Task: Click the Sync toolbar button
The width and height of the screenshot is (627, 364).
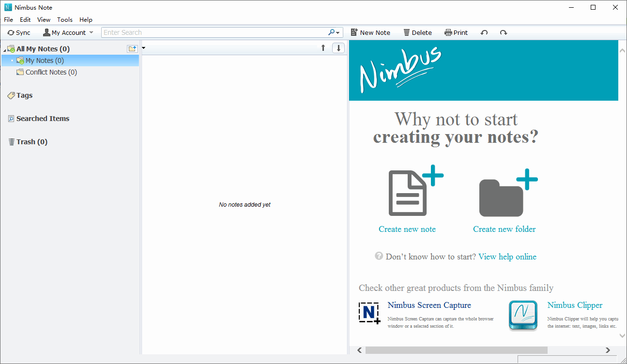Action: (x=19, y=32)
